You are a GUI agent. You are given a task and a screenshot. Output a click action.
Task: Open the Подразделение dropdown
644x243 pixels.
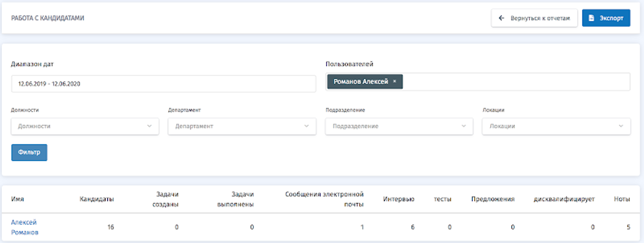[x=399, y=126]
